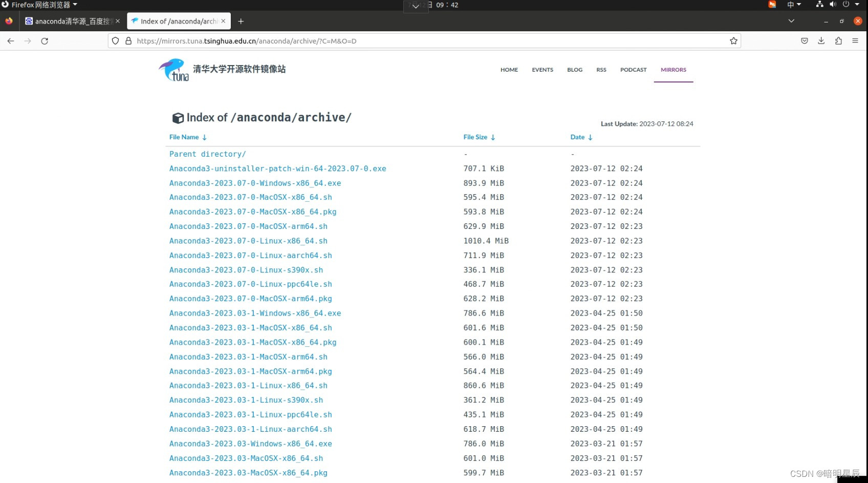868x483 pixels.
Task: Click the shield tracking protection icon
Action: click(x=116, y=41)
